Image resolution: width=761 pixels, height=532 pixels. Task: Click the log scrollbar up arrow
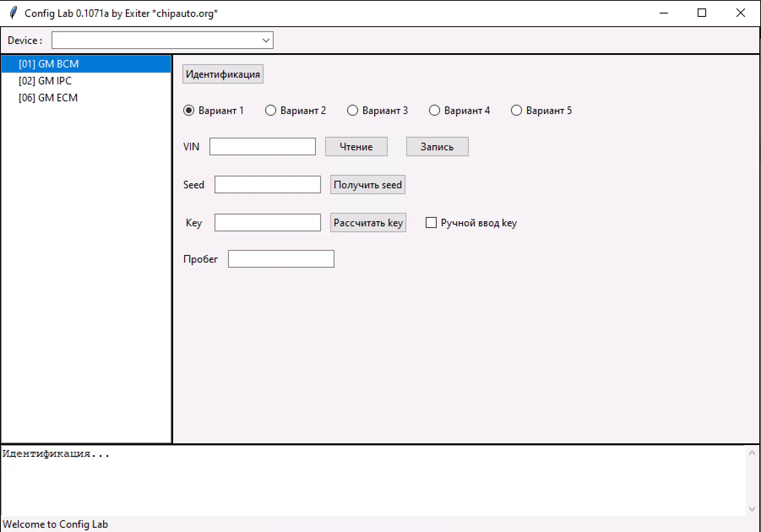click(x=752, y=452)
